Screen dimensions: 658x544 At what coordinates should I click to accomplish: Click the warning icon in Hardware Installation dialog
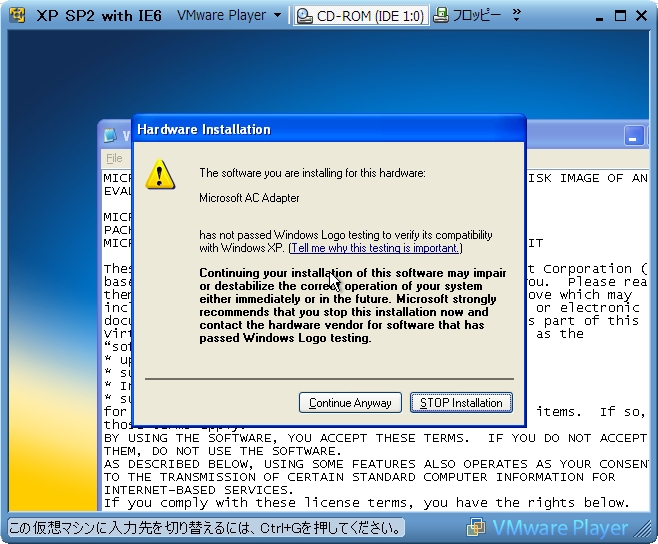[160, 174]
